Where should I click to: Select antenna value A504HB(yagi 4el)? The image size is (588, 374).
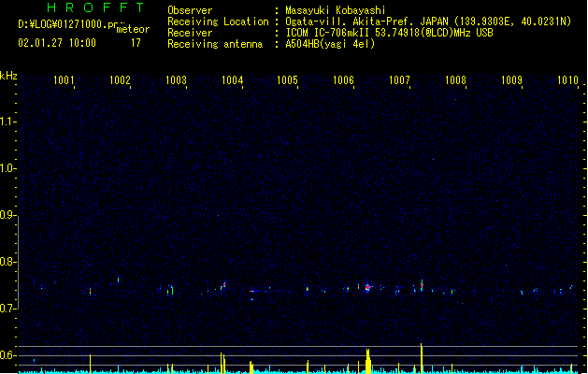330,44
